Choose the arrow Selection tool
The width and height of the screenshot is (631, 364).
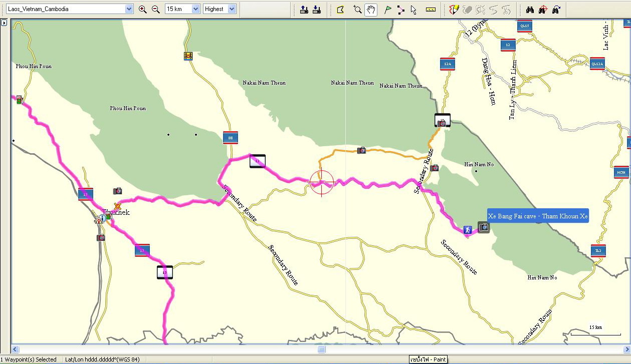tap(413, 9)
